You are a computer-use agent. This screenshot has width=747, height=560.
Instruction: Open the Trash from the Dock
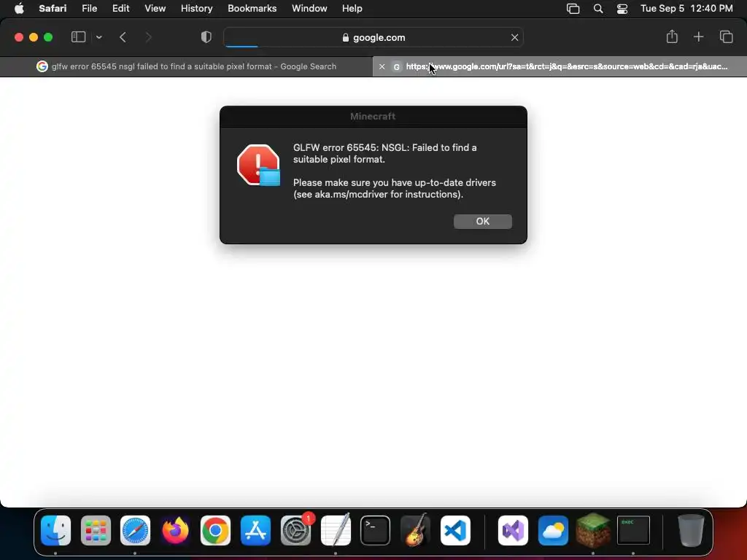tap(691, 530)
